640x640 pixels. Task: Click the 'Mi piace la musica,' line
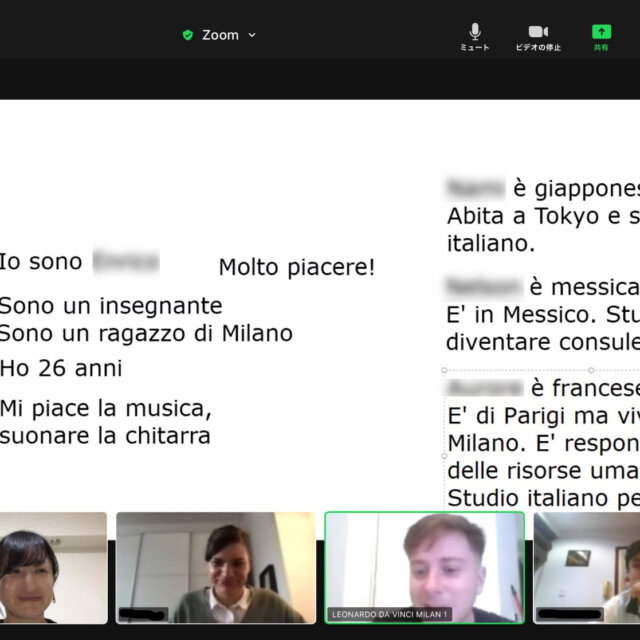pyautogui.click(x=106, y=409)
